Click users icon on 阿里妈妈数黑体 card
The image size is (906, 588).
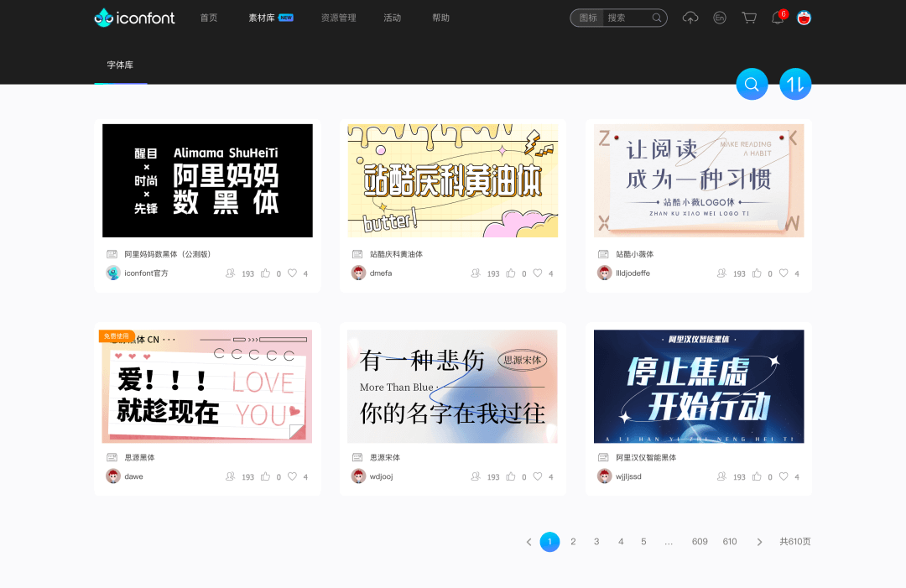pos(230,273)
